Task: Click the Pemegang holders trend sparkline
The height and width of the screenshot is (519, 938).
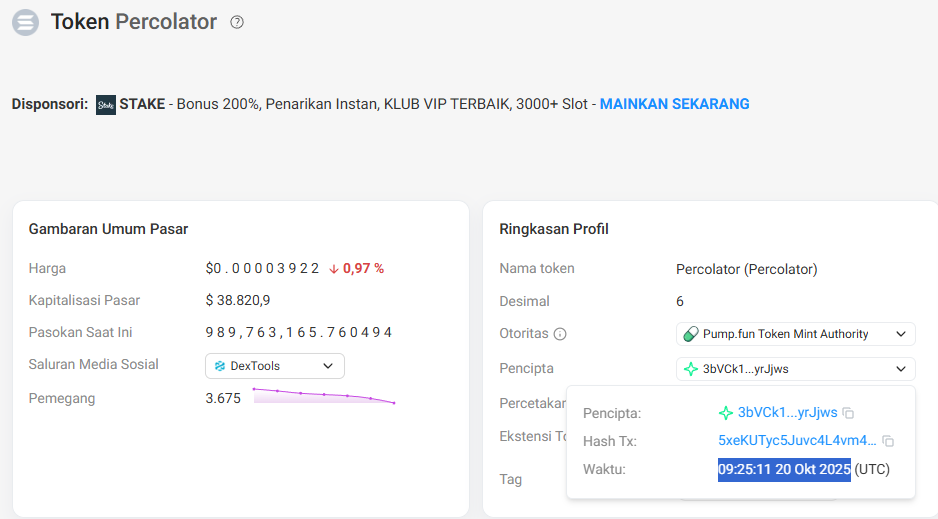Action: [324, 396]
